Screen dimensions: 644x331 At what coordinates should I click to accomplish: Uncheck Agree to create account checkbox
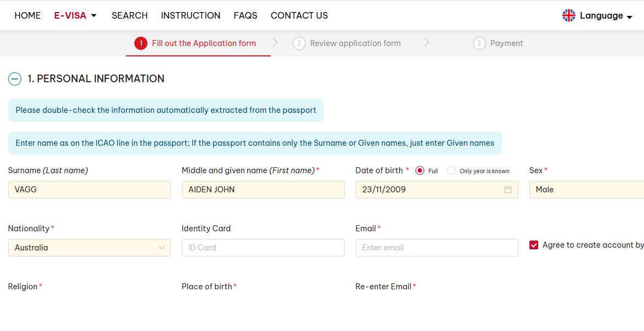pos(534,245)
